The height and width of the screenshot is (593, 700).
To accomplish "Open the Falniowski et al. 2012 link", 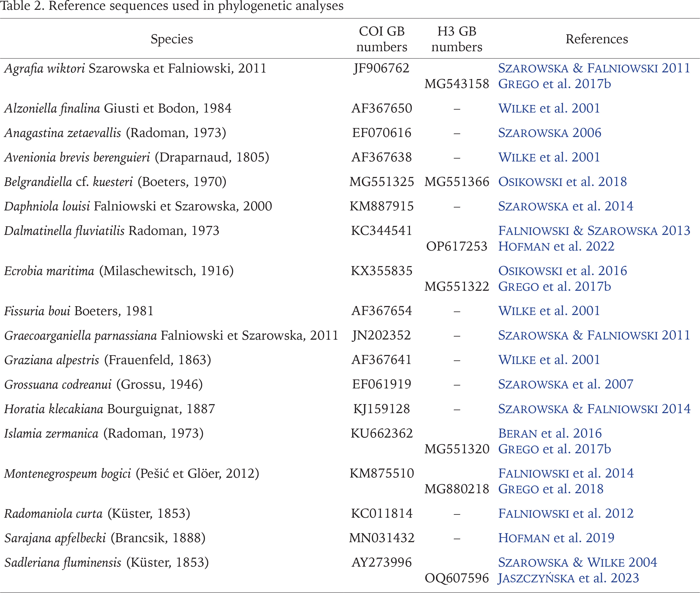I will click(x=566, y=513).
